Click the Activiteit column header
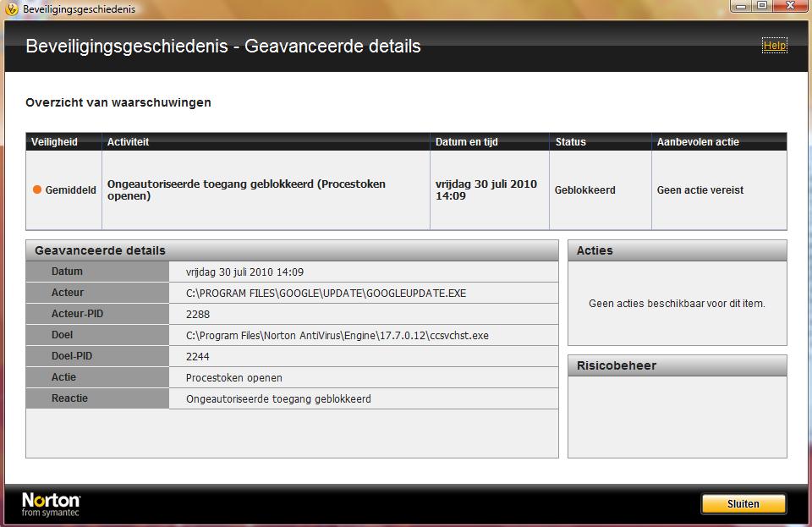 click(x=266, y=142)
